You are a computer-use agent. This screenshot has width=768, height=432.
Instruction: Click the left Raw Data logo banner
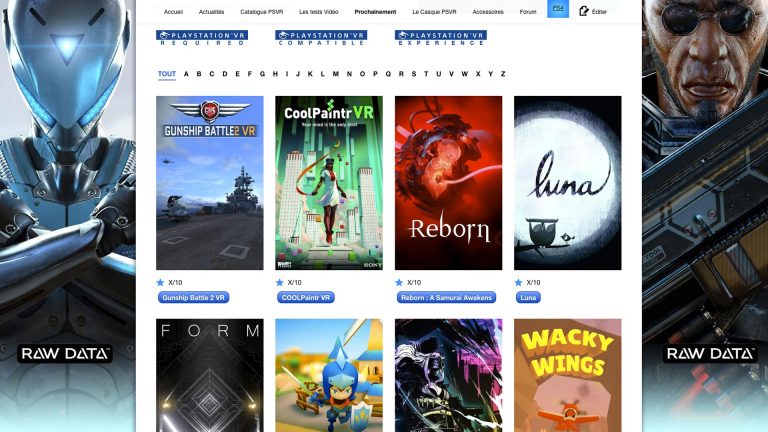tap(65, 354)
